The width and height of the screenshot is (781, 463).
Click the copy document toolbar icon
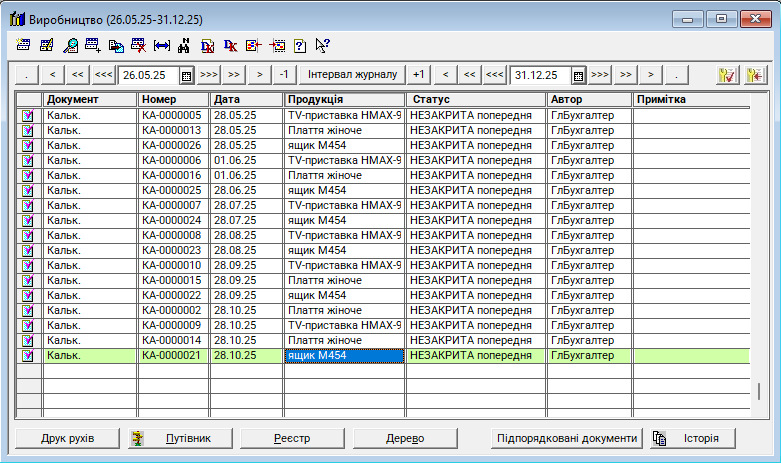click(116, 45)
